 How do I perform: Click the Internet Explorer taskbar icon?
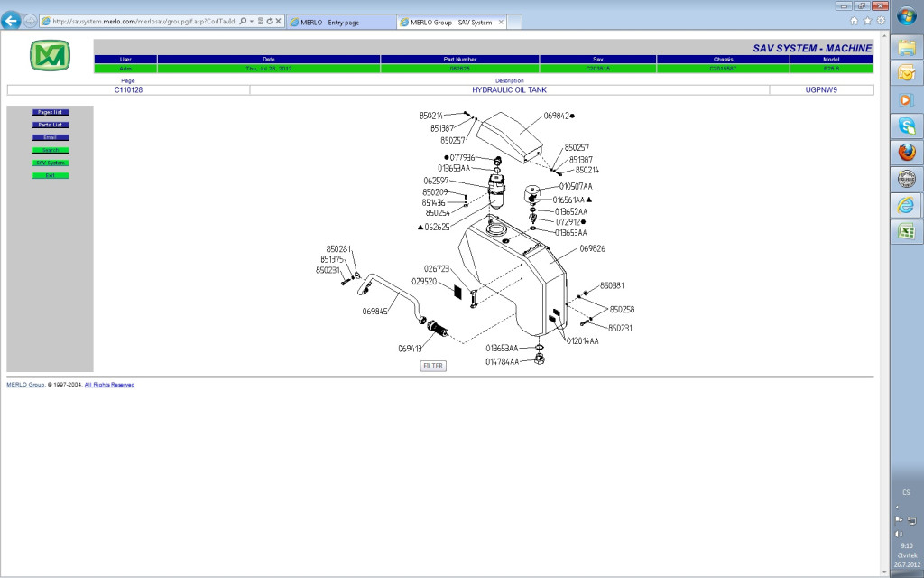click(x=907, y=205)
